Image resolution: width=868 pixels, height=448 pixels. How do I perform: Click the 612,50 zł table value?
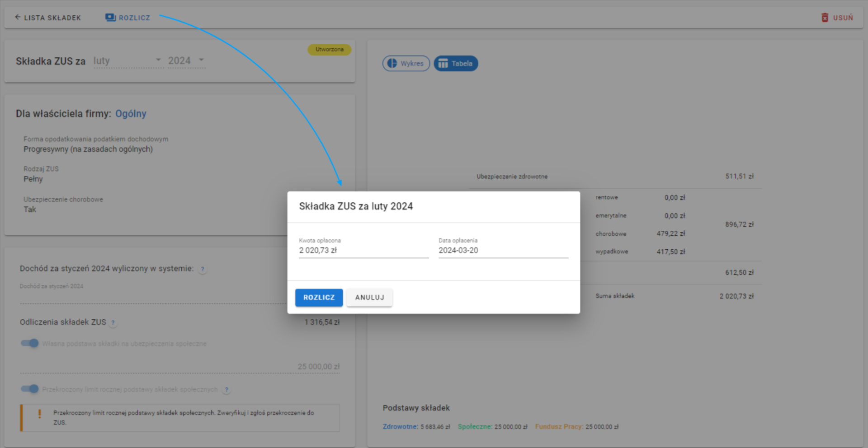(x=740, y=273)
